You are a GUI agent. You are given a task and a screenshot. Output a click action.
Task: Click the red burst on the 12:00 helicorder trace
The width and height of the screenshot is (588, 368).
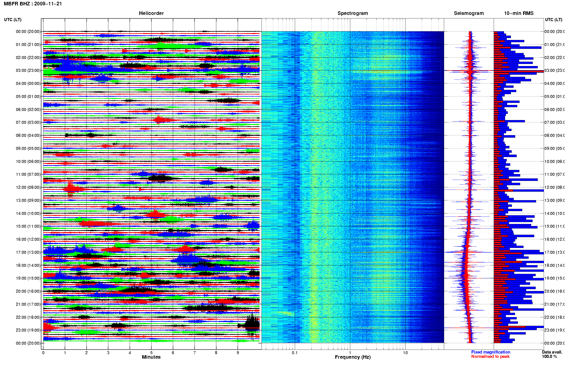point(71,189)
